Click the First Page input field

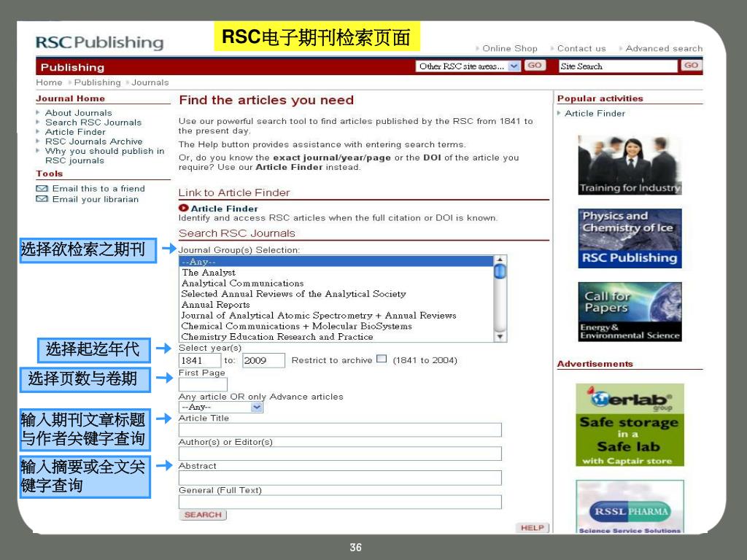coord(203,384)
